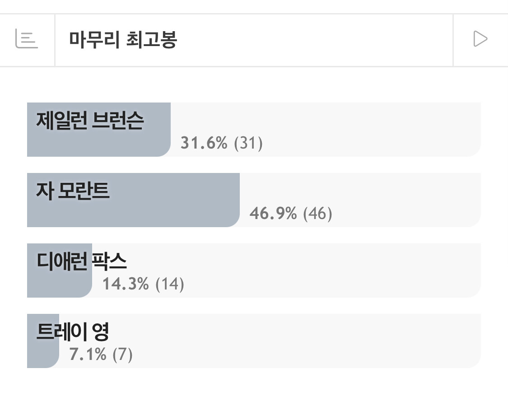Click blank header area beside poll title

click(x=314, y=40)
